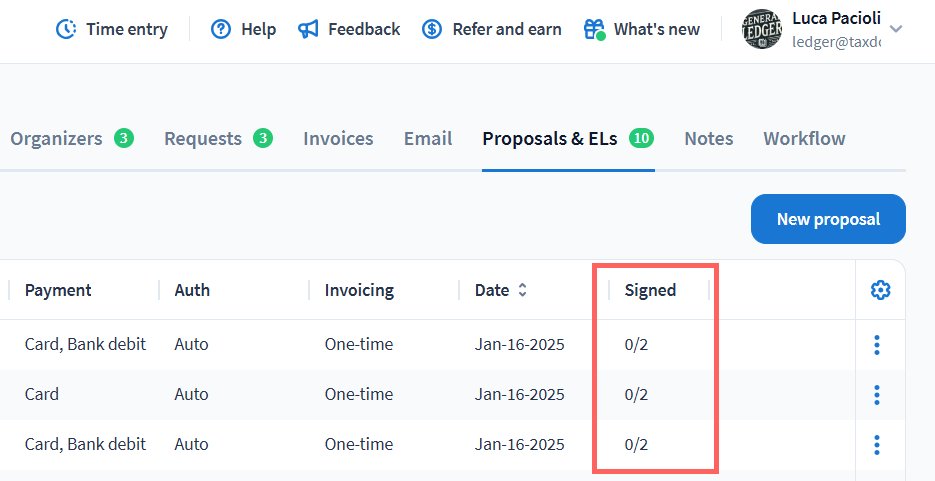Select the Workflow tab
This screenshot has width=935, height=481.
[804, 139]
